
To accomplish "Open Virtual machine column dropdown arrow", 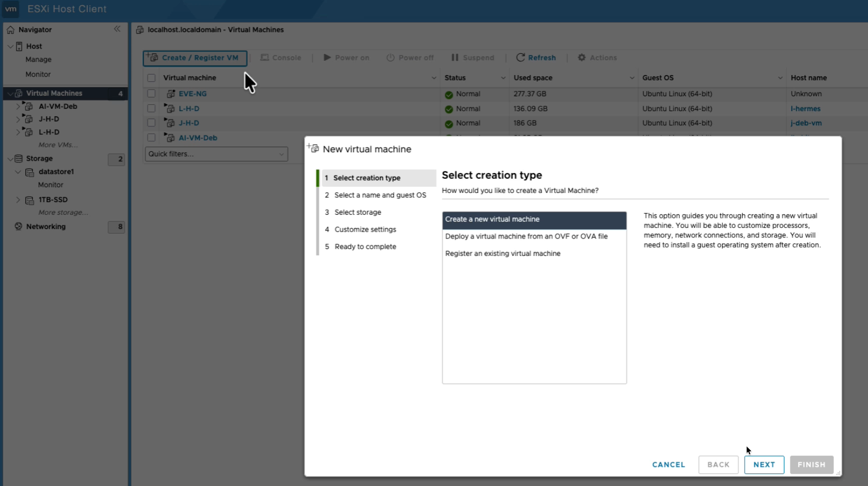I will pos(434,78).
